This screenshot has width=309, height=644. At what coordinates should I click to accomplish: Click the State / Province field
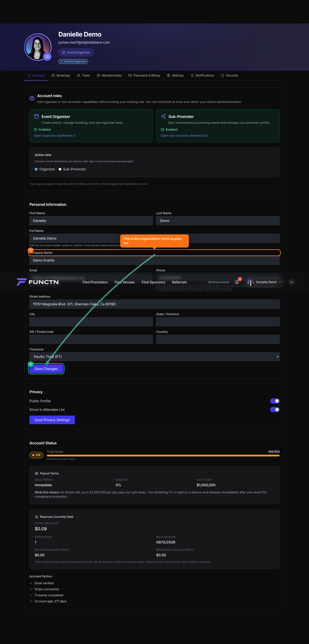click(218, 322)
